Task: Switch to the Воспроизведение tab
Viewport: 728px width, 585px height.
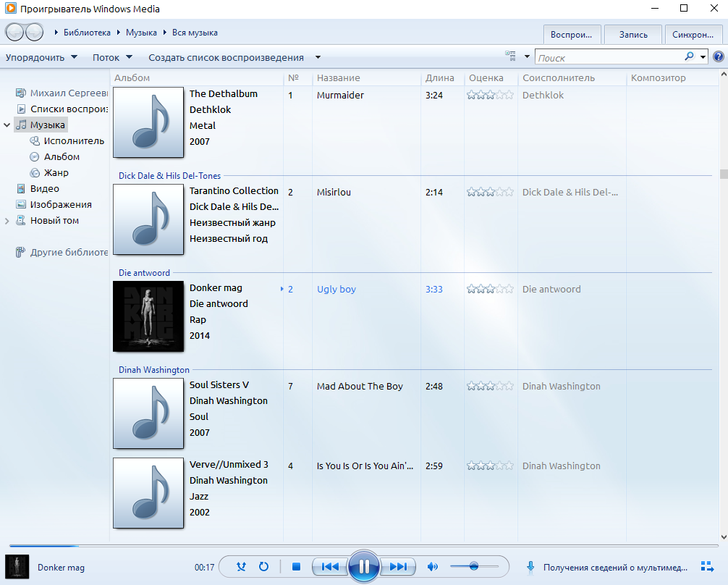Action: pyautogui.click(x=572, y=34)
